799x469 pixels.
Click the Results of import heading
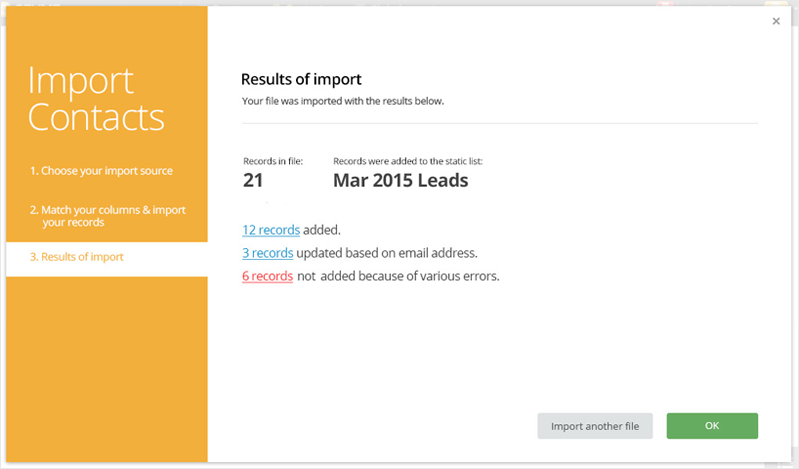tap(301, 79)
